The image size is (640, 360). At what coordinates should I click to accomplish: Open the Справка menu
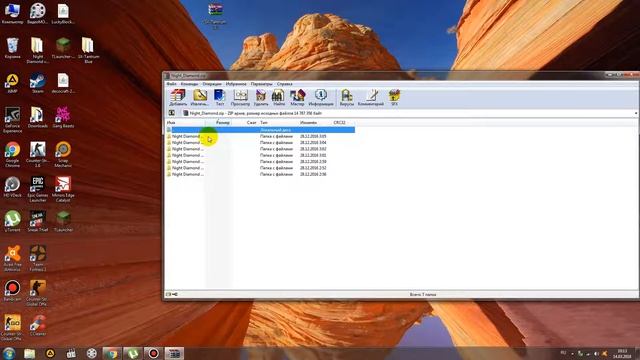point(284,84)
